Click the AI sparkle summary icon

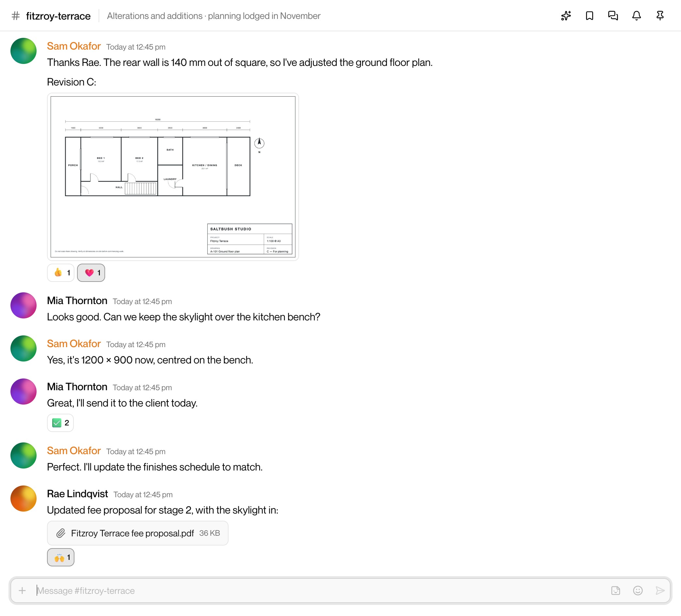point(566,16)
